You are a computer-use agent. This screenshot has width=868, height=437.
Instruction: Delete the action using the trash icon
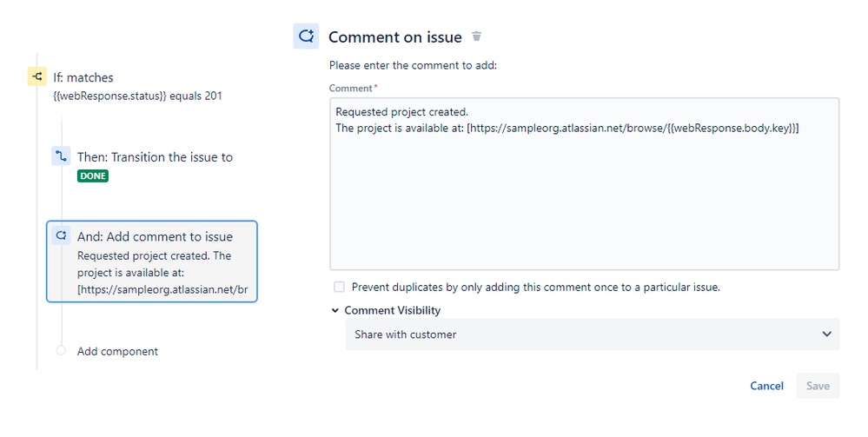[x=476, y=36]
